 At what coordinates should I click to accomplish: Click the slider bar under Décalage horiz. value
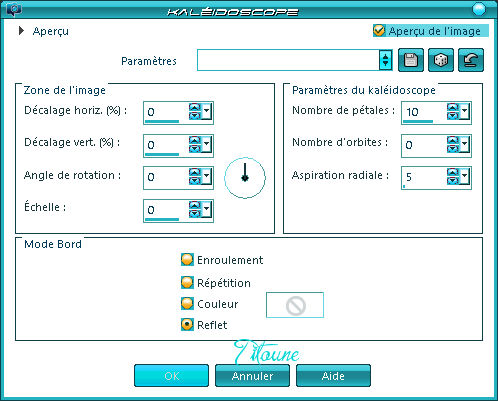(162, 121)
